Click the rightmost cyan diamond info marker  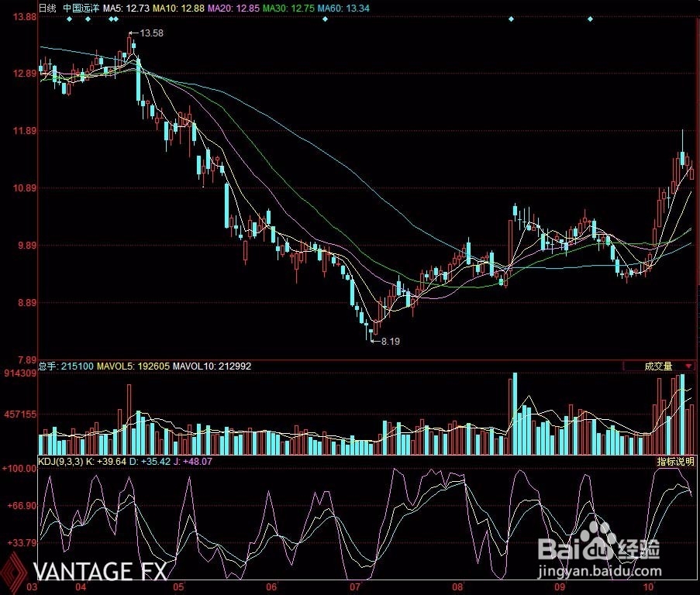tap(590, 19)
